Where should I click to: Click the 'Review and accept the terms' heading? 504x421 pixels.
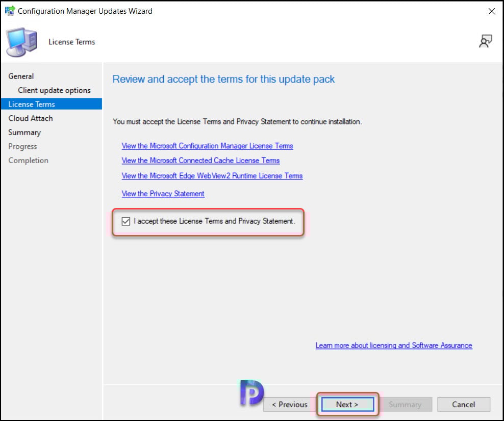(x=223, y=79)
